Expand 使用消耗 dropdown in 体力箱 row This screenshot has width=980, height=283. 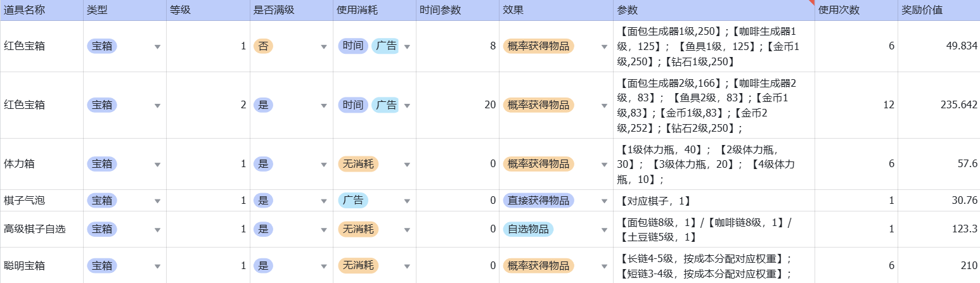coord(407,164)
